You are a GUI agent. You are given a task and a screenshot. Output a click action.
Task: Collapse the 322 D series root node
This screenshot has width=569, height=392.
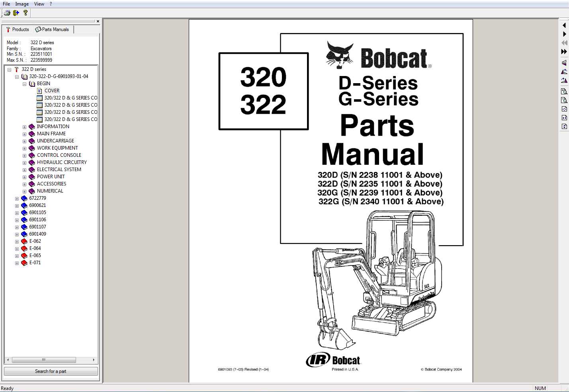(x=9, y=70)
